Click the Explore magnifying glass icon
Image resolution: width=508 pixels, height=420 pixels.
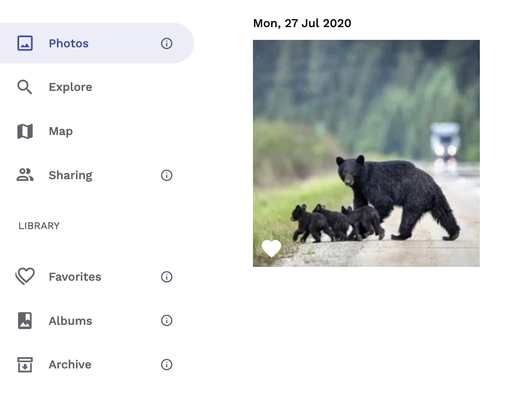point(24,87)
